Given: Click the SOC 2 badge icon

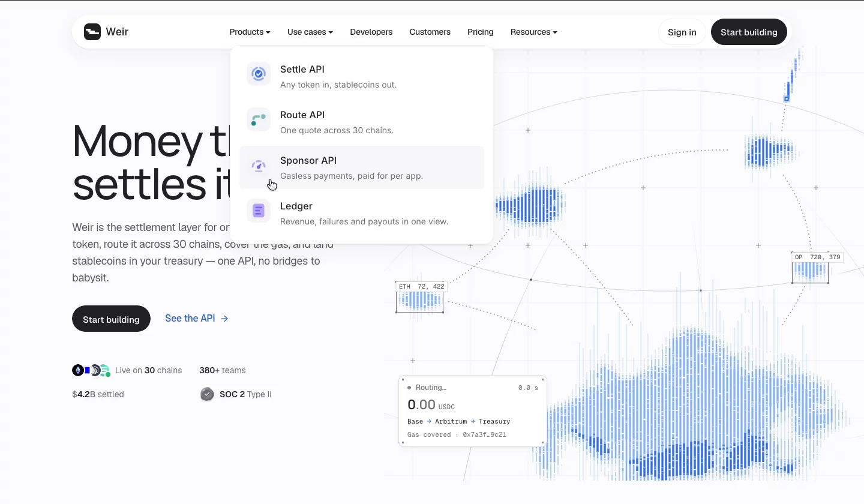Looking at the screenshot, I should [x=207, y=394].
